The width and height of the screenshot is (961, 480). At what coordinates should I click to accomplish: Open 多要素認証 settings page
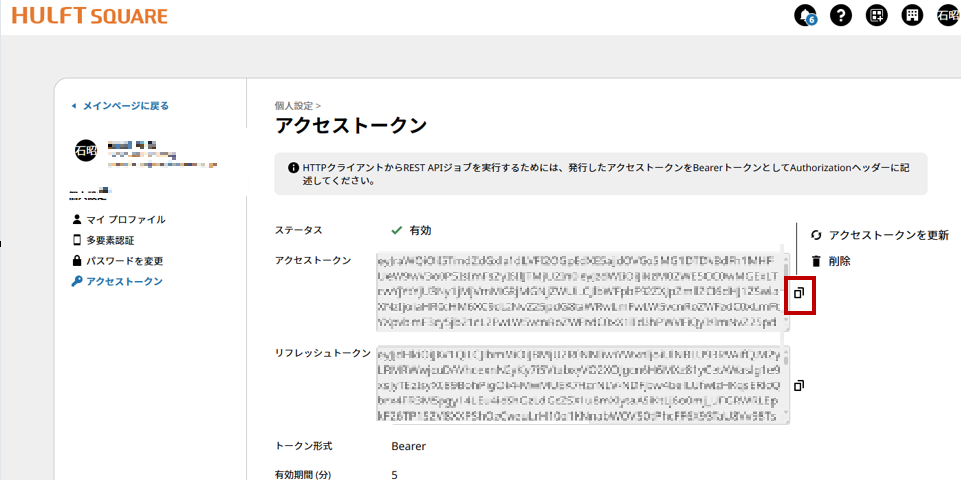point(110,240)
